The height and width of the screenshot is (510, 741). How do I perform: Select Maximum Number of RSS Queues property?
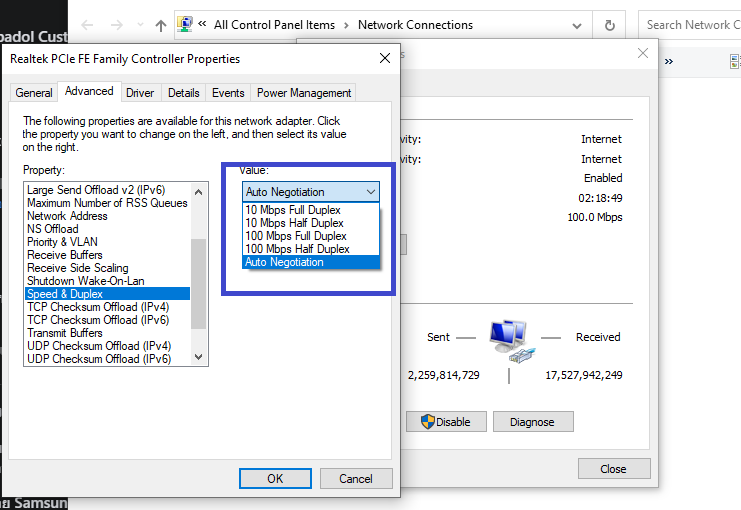[107, 203]
